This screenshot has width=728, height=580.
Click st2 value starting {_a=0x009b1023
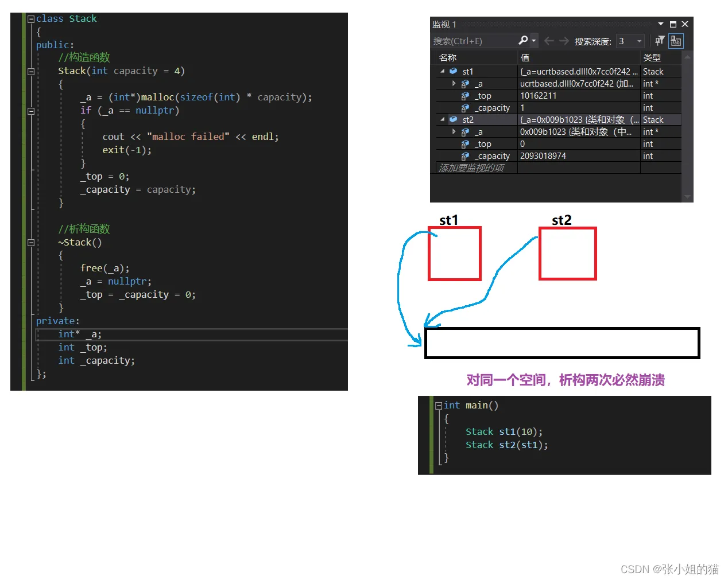click(579, 120)
